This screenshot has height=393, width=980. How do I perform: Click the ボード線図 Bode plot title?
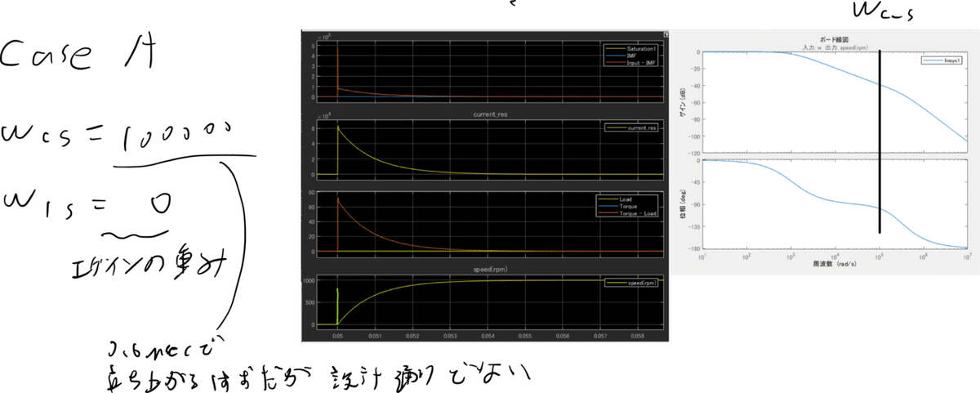834,38
